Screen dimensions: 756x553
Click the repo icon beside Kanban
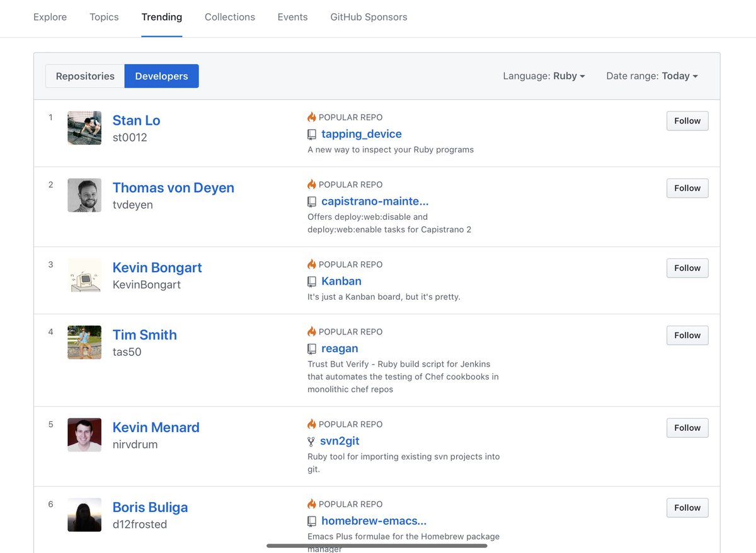[x=311, y=282]
